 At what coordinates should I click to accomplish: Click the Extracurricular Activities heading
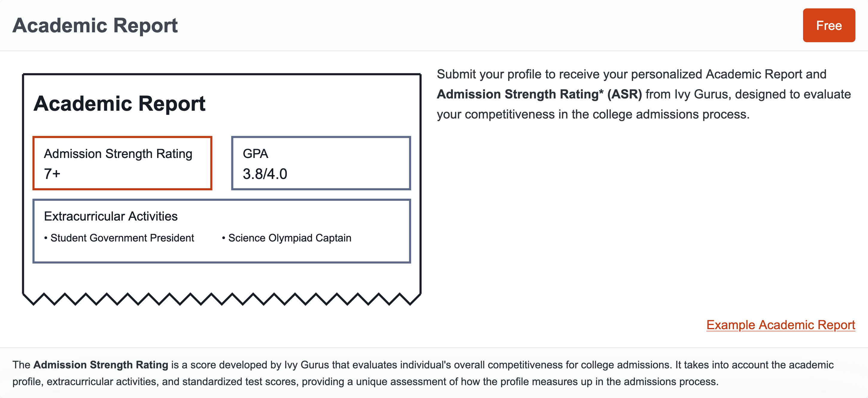point(110,216)
